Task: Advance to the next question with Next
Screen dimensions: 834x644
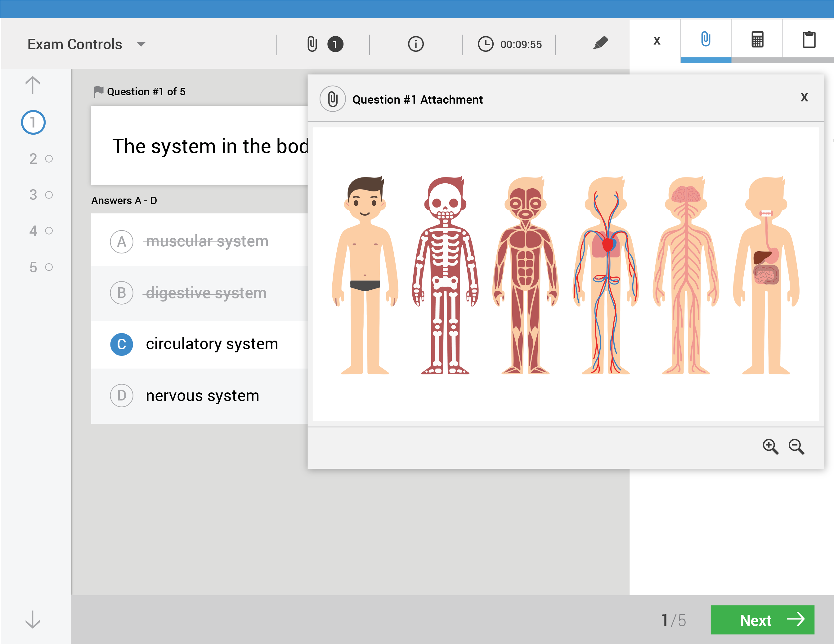Action: tap(762, 620)
